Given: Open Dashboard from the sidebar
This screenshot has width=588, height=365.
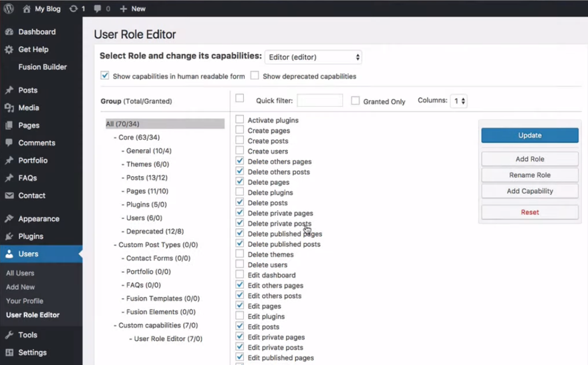Looking at the screenshot, I should [37, 32].
